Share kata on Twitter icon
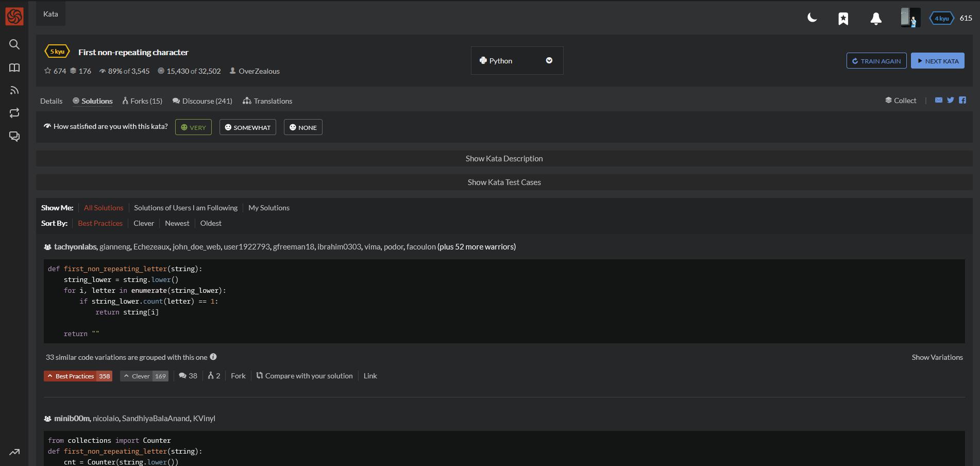980x466 pixels. click(x=951, y=100)
